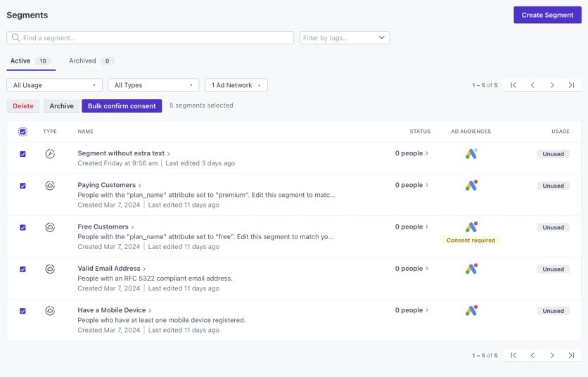Click the NAME column header
This screenshot has height=377, width=588.
[86, 132]
